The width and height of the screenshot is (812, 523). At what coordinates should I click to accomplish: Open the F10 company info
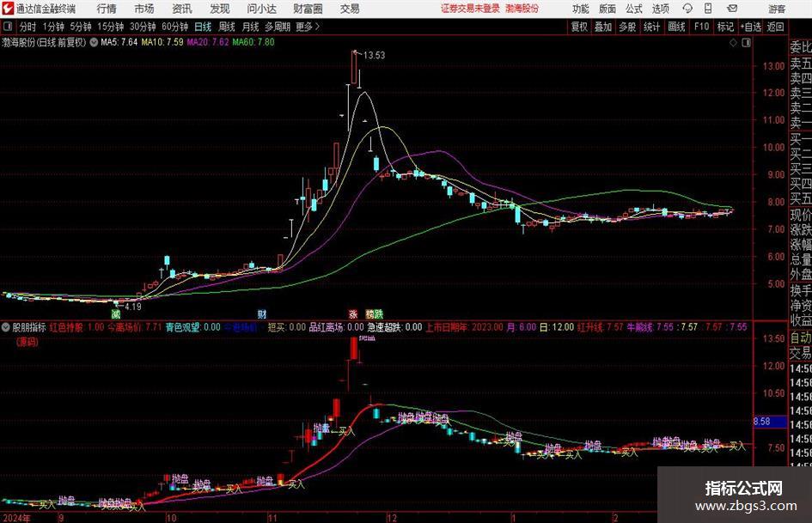pyautogui.click(x=702, y=27)
